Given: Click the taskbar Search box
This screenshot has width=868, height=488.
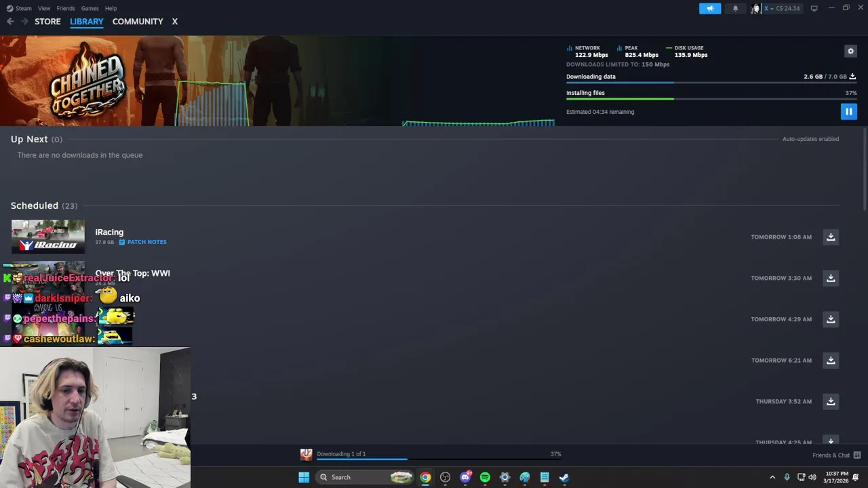Looking at the screenshot, I should click(365, 477).
